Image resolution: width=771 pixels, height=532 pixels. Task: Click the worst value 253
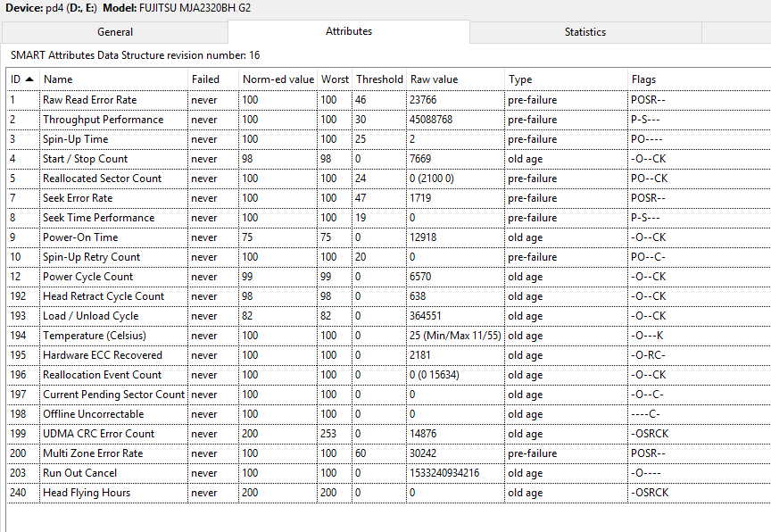point(328,434)
